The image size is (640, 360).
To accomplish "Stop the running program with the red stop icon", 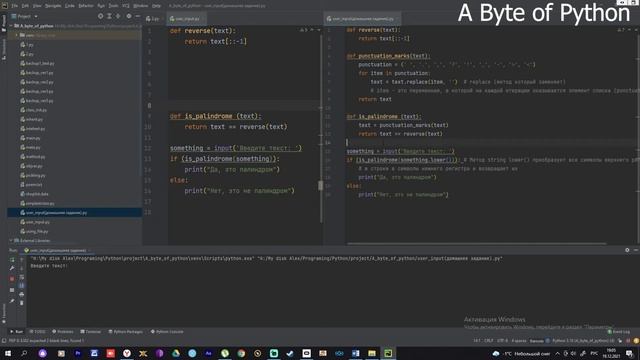I will coord(12,279).
